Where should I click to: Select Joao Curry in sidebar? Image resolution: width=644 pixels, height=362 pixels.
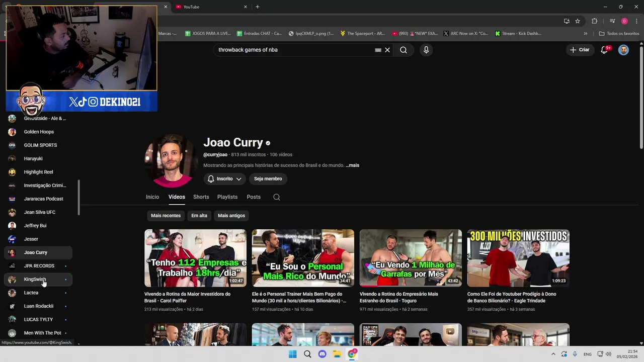click(x=38, y=252)
